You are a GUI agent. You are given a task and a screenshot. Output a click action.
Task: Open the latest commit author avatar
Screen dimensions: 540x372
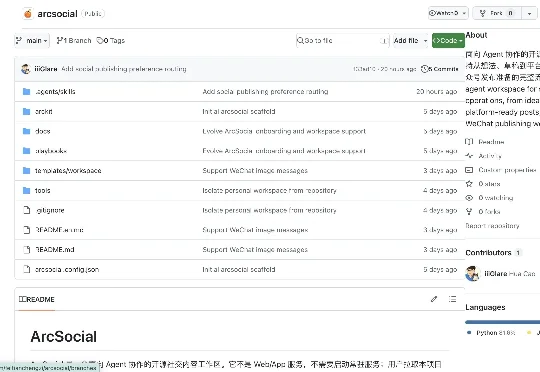[26, 69]
